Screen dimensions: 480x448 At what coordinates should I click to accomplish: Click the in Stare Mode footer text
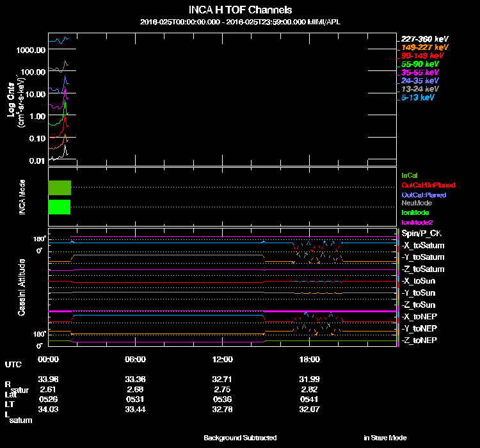coord(385,438)
